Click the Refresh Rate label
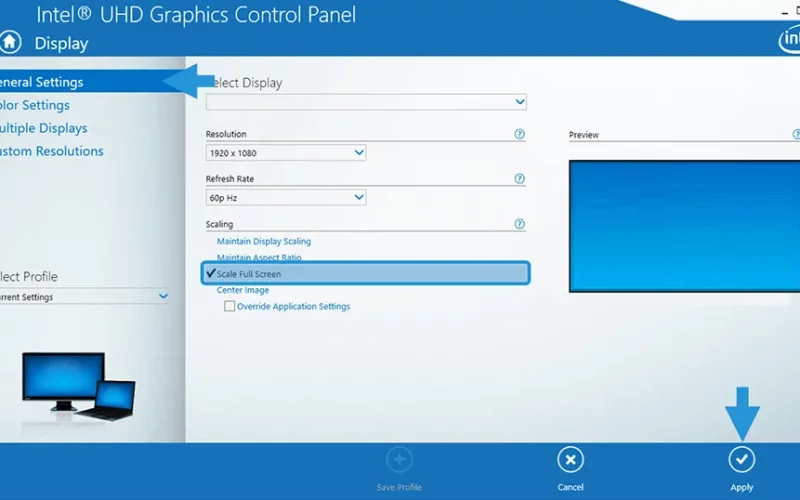This screenshot has height=500, width=800. coord(230,179)
